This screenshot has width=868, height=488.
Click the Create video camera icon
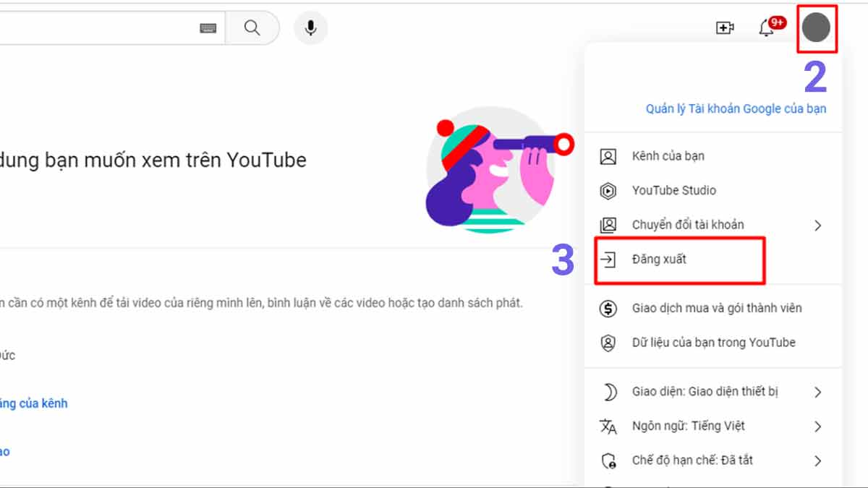725,28
